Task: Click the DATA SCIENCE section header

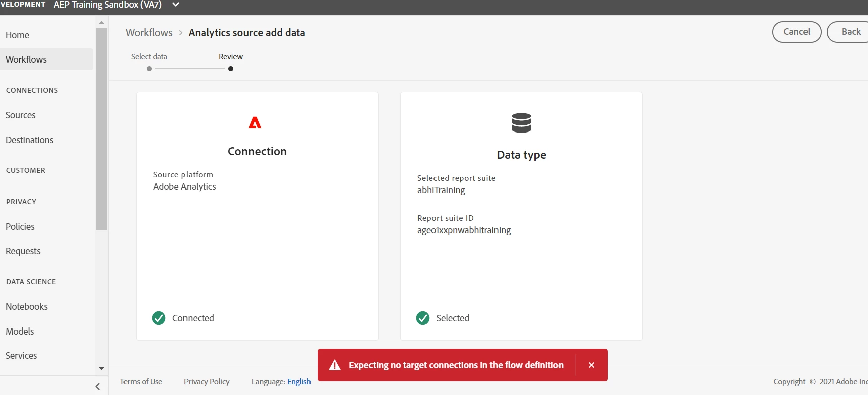Action: [x=31, y=282]
